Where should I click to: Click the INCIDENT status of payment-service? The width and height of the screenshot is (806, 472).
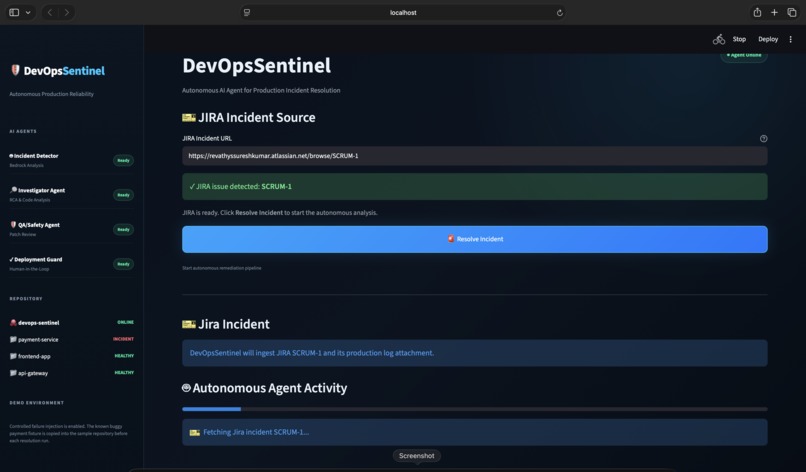(x=123, y=339)
